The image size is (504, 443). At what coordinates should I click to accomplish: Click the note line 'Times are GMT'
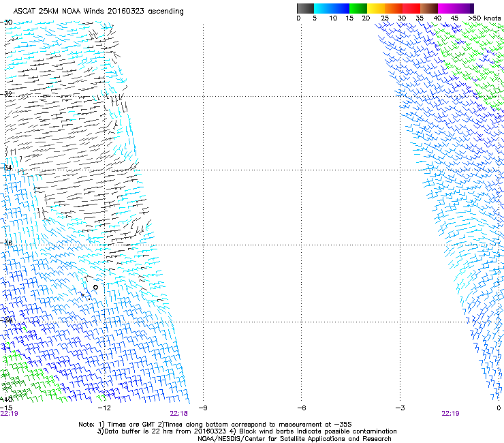tap(131, 425)
